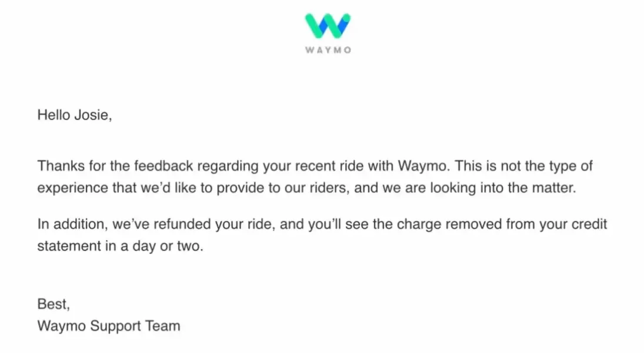Click the "Best," sign-off line
This screenshot has height=353, width=644.
point(54,304)
